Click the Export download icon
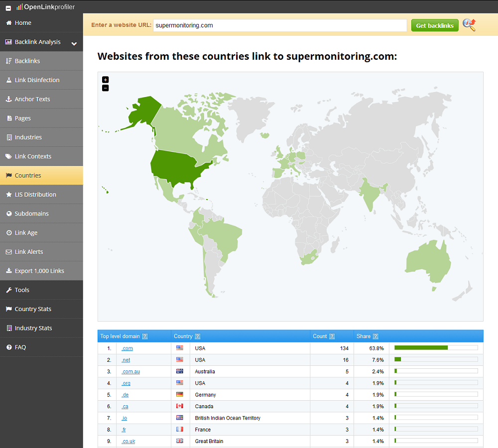 (x=9, y=271)
